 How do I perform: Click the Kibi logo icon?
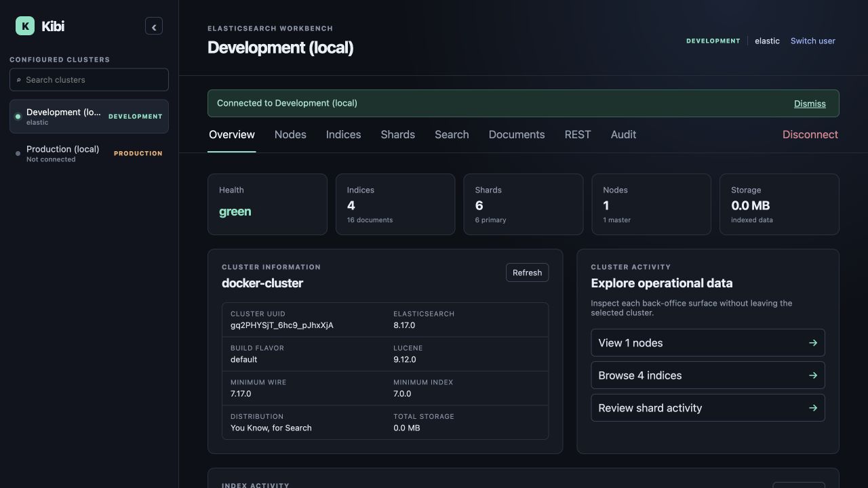[25, 26]
